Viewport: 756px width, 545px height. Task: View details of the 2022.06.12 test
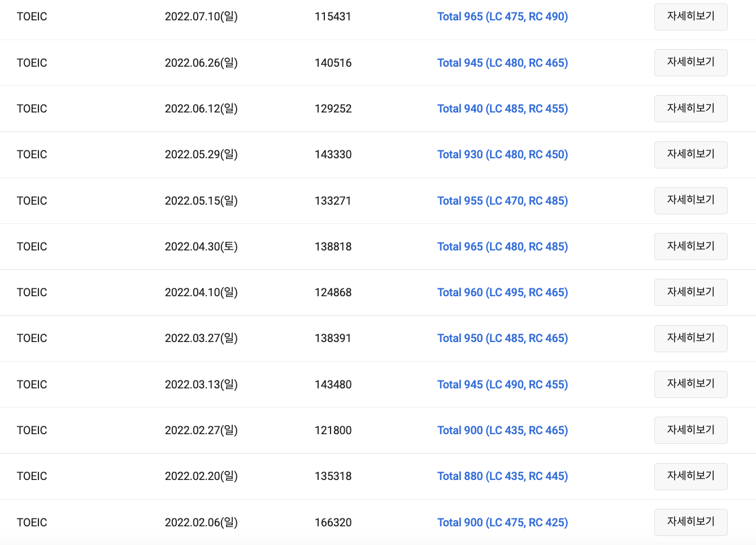point(690,109)
